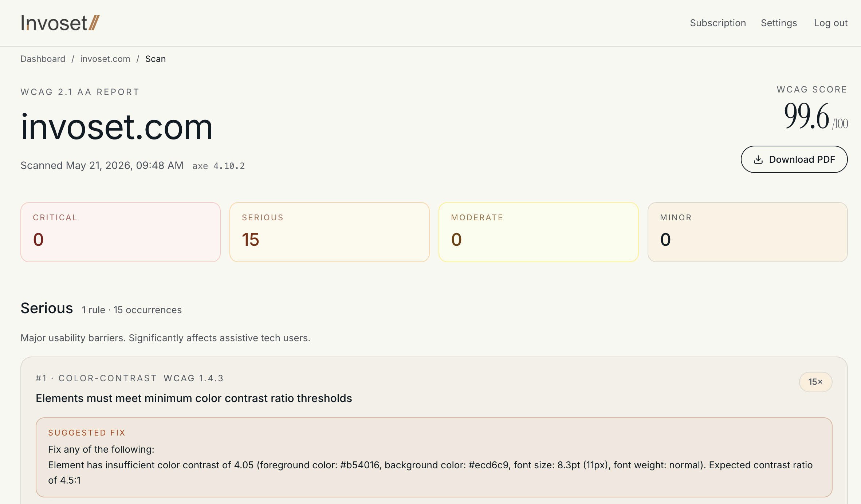Click the scanned date May 21, 2026
This screenshot has width=861, height=504.
coord(102,165)
